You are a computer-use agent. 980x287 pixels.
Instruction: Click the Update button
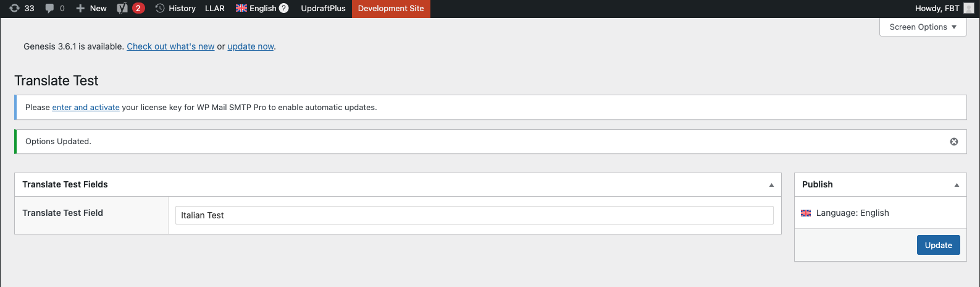tap(938, 246)
